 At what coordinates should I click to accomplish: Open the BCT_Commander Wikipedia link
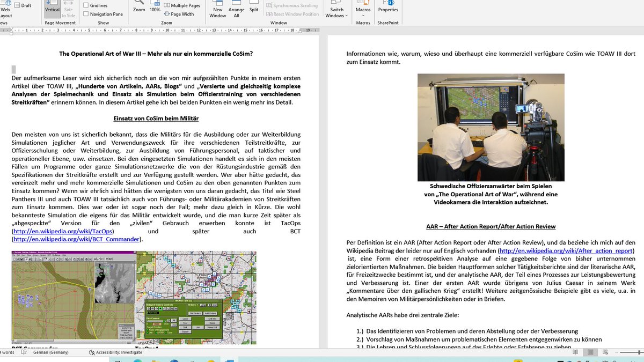(x=76, y=239)
